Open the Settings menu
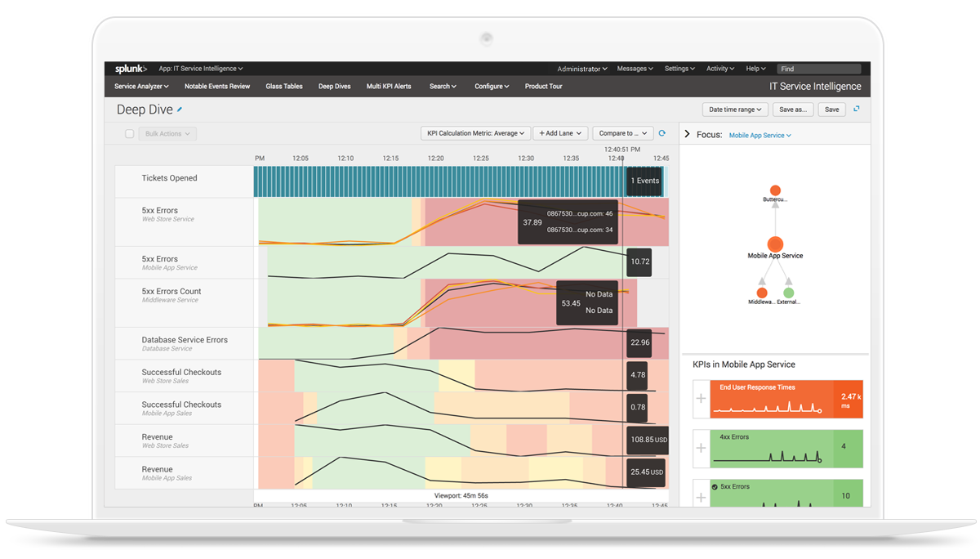The width and height of the screenshot is (980, 559). click(679, 68)
